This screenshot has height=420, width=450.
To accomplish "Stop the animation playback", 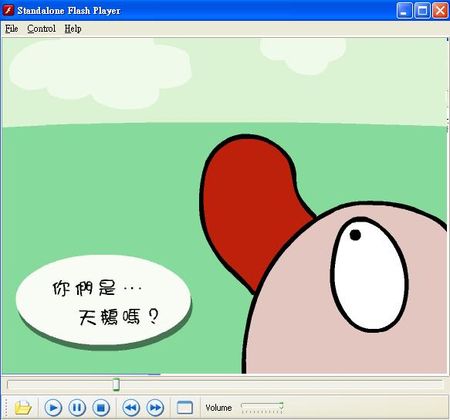I will pyautogui.click(x=101, y=407).
